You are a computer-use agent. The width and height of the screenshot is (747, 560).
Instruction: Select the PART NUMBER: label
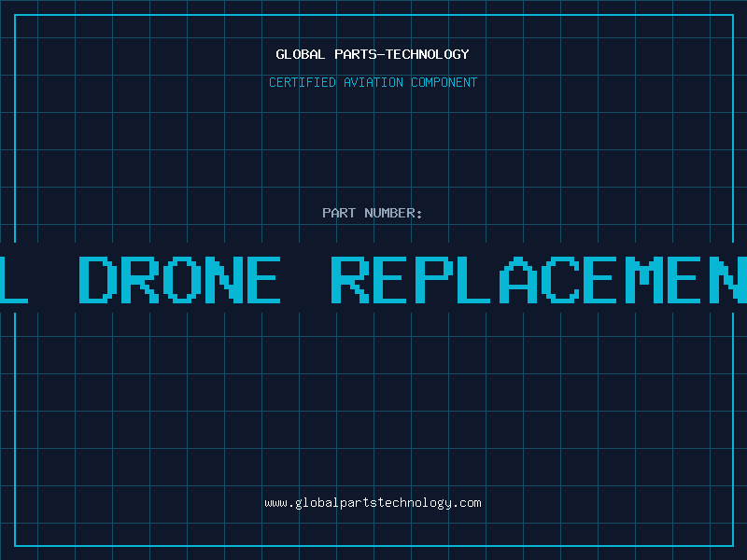tap(372, 213)
